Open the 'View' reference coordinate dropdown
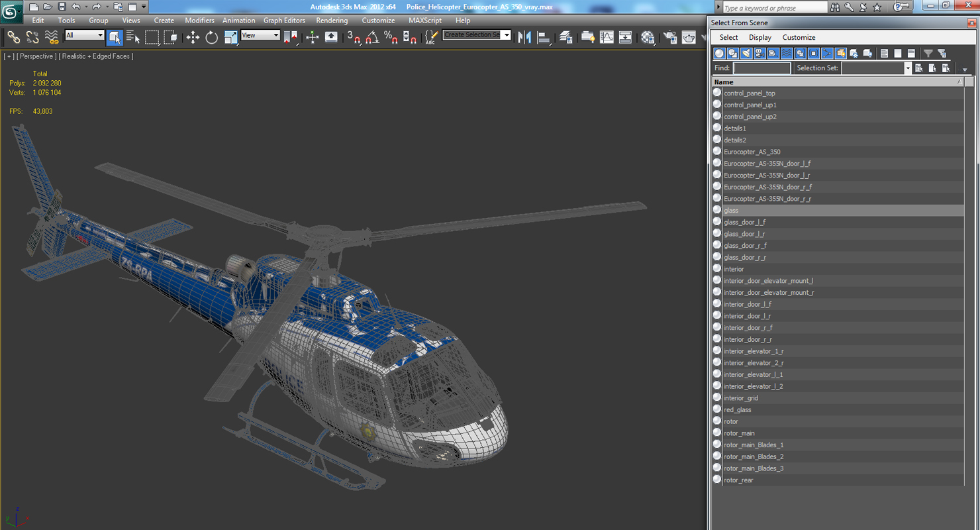Image resolution: width=980 pixels, height=530 pixels. 260,35
